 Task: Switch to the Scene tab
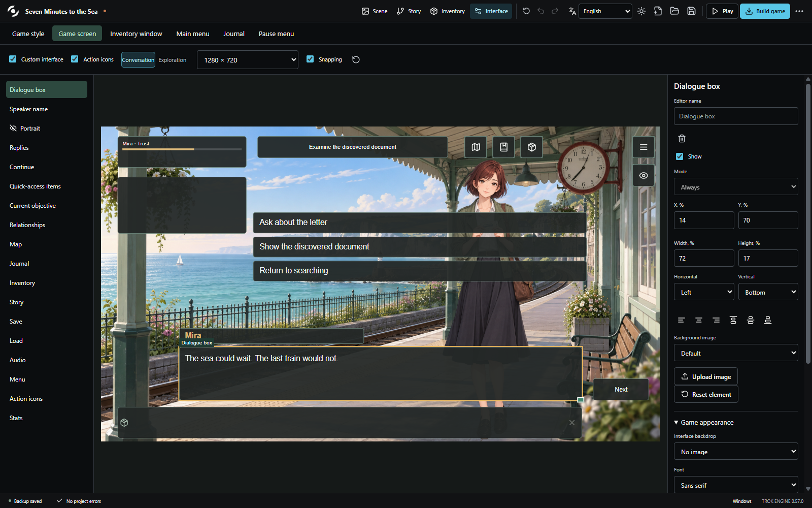tap(375, 11)
